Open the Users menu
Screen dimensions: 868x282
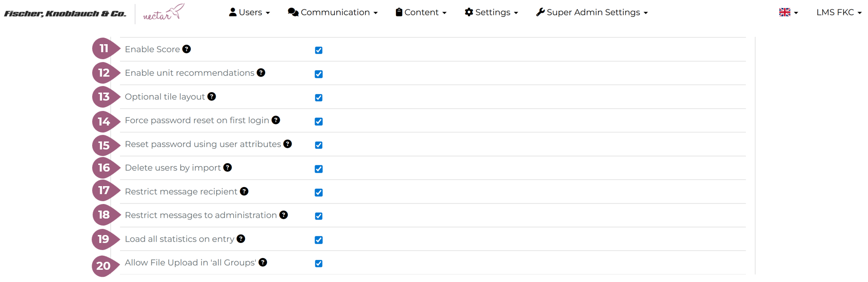[x=249, y=13]
